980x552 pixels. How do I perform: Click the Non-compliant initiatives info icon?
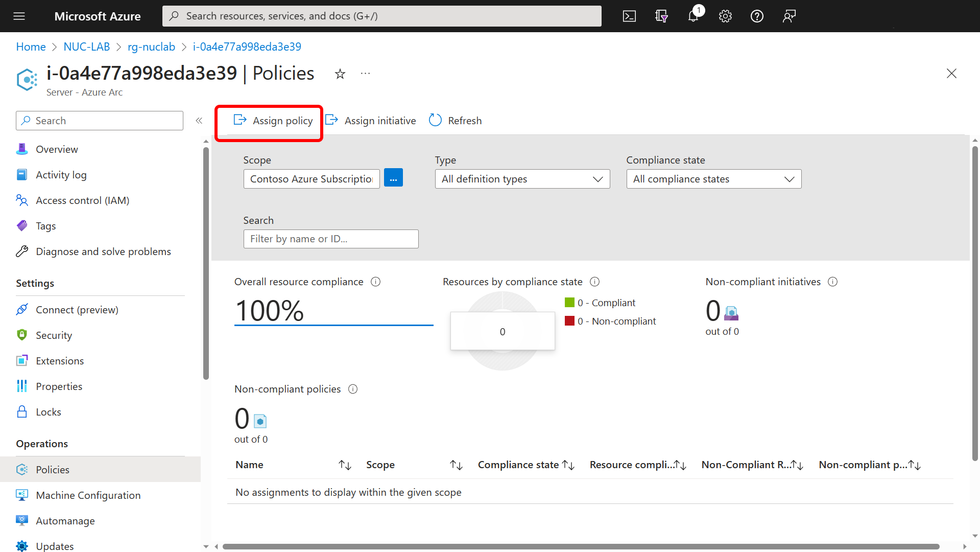tap(833, 282)
